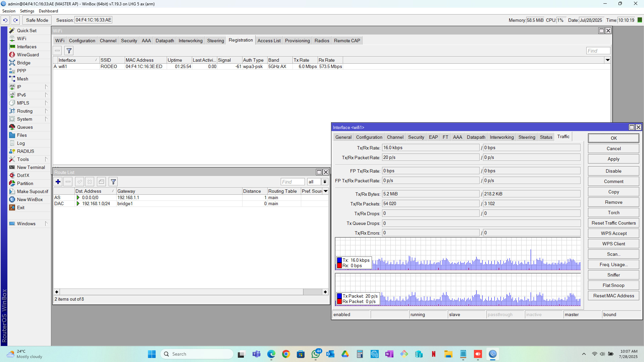Click Route List disable X icon

tap(90, 182)
